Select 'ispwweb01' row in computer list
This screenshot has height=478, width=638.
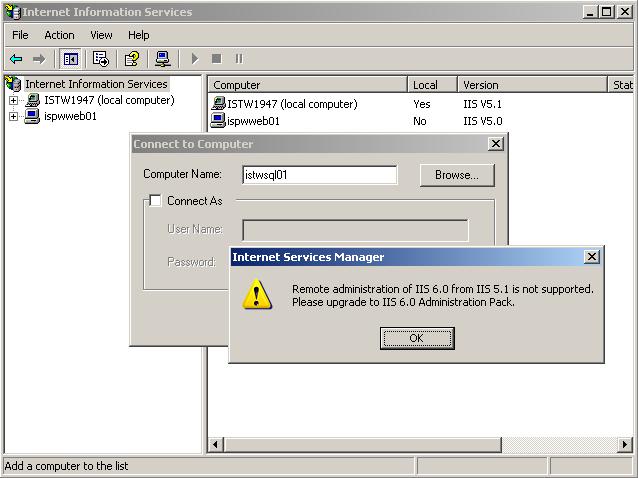(253, 121)
